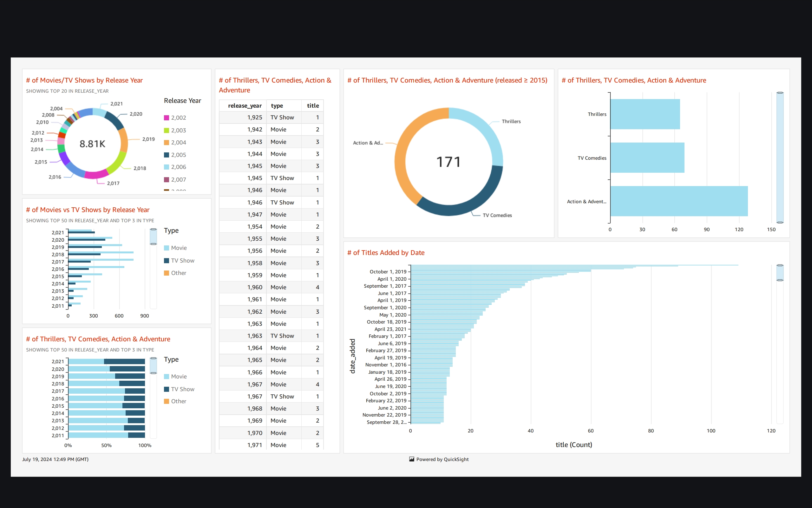Viewport: 812px width, 508px height.
Task: Click the QuickSight logo icon in footer
Action: [x=412, y=459]
